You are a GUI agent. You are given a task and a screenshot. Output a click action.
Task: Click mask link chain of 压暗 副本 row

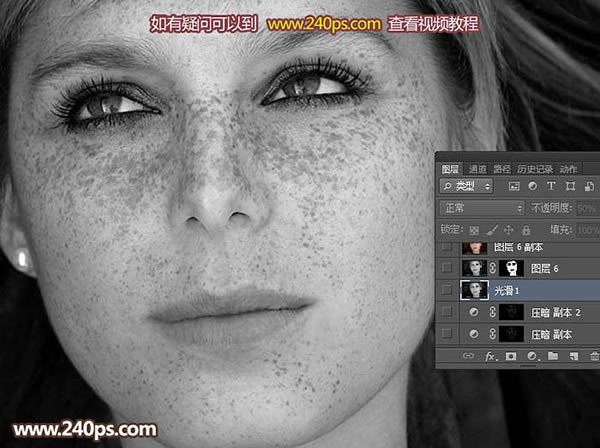pos(493,334)
